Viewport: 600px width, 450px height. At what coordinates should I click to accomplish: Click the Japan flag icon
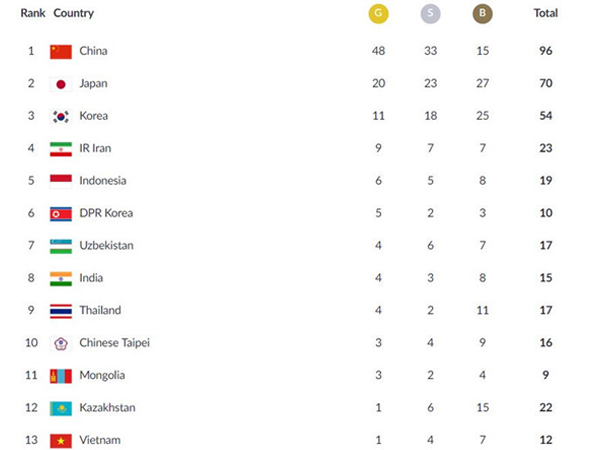61,84
